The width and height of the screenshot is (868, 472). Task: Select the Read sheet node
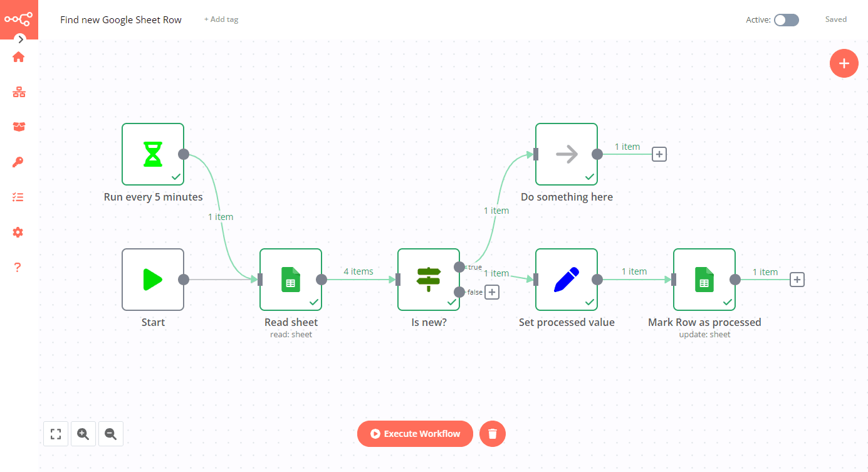point(291,280)
